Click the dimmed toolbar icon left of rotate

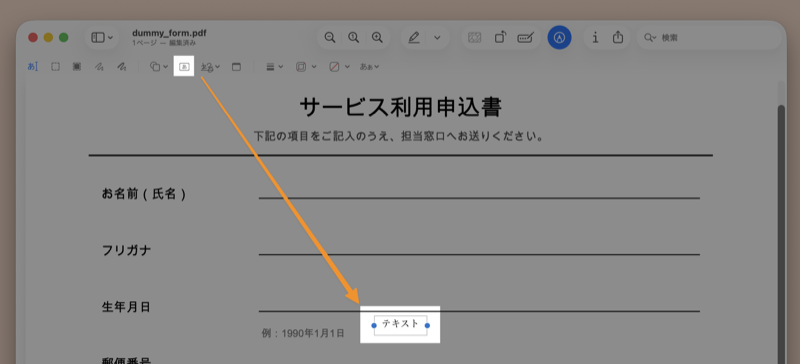(x=474, y=37)
